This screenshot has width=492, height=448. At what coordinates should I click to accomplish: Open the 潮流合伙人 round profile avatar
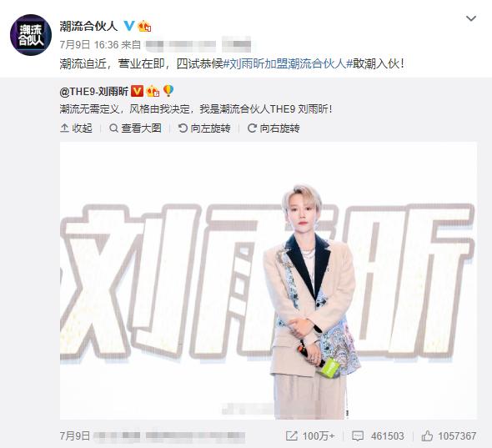pyautogui.click(x=31, y=35)
